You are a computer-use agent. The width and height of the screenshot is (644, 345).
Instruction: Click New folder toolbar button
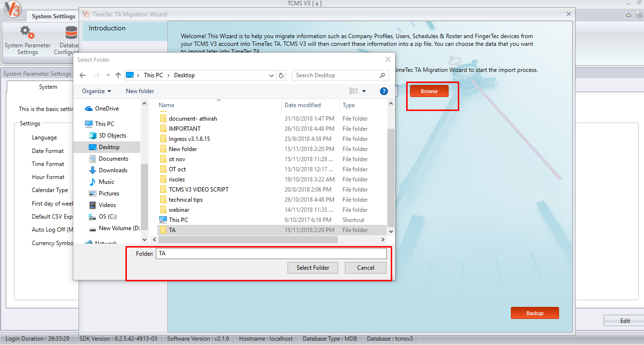pos(140,91)
